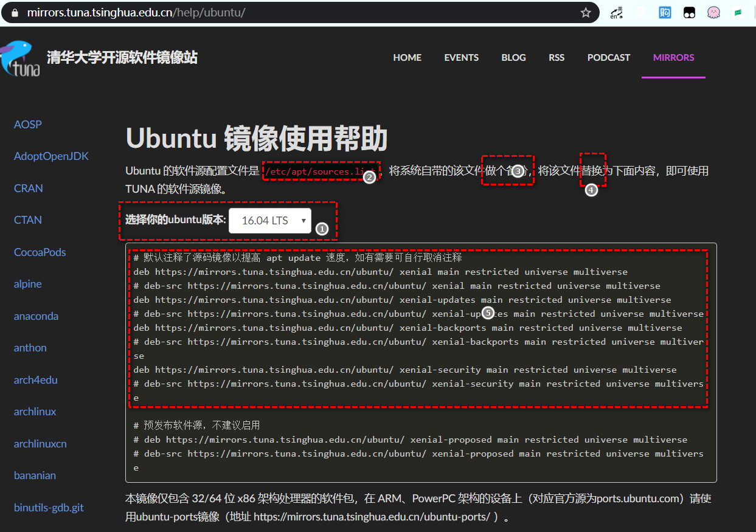Click the '选择你的ubuntu版本:' label
756x532 pixels.
coord(175,219)
